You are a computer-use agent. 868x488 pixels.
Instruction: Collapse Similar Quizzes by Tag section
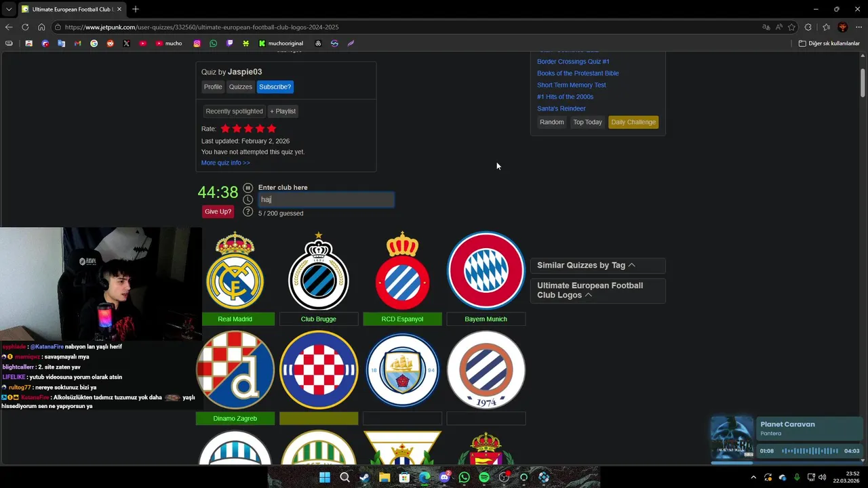click(x=597, y=265)
